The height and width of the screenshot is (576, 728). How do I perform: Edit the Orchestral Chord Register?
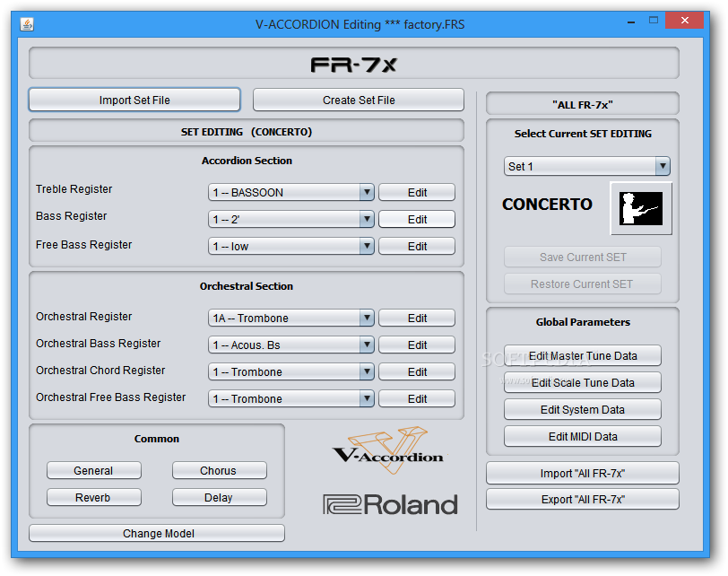(417, 372)
